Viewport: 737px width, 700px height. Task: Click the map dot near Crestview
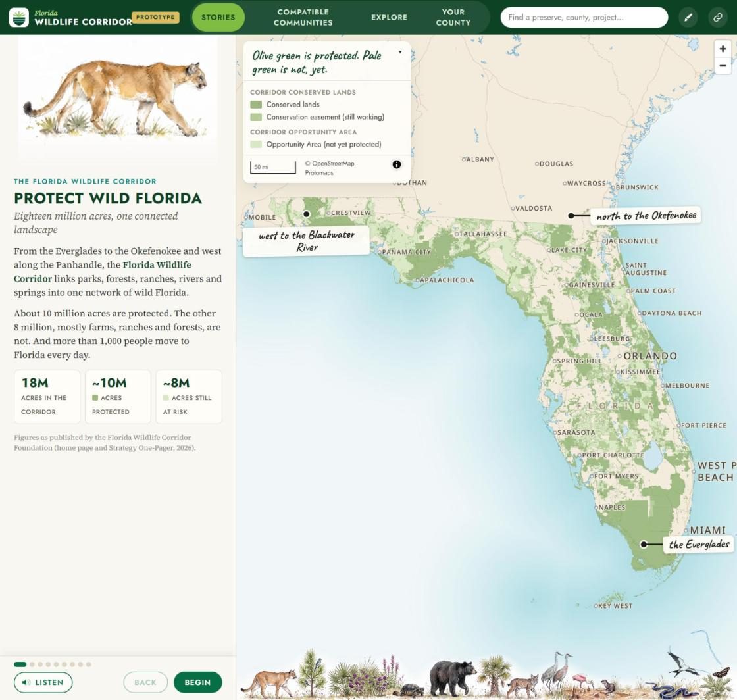point(307,214)
